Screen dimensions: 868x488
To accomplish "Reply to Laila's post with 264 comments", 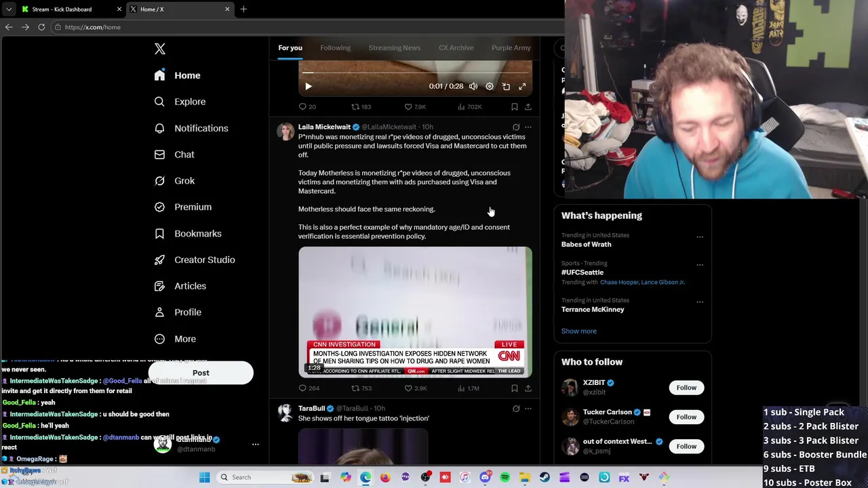I will pyautogui.click(x=309, y=388).
